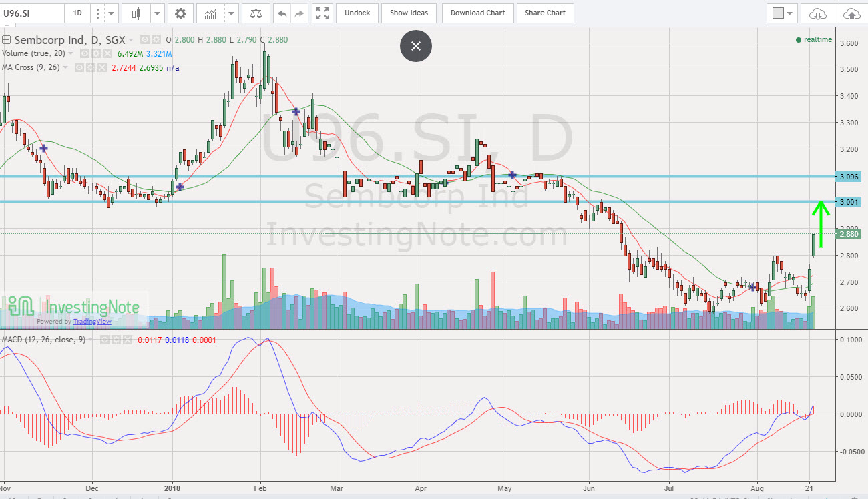Open the load-from-cloud icon
This screenshot has width=868, height=499.
click(817, 13)
